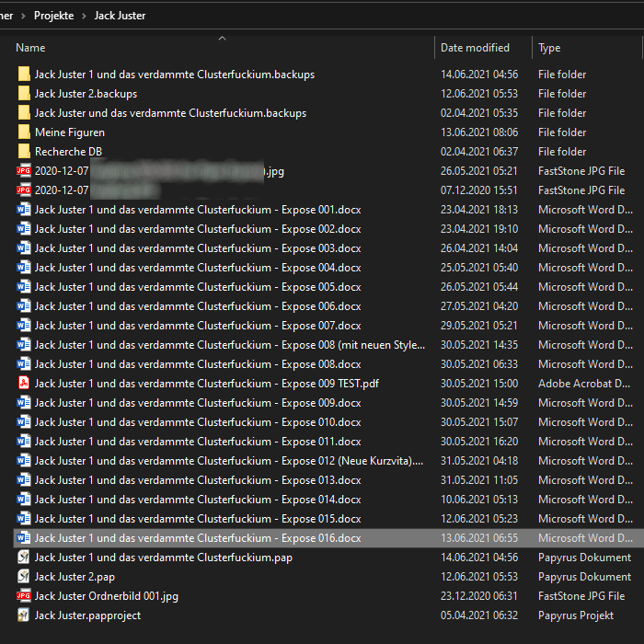Click the Jack Juster 2.backups folder icon
This screenshot has width=644, height=644.
point(23,94)
